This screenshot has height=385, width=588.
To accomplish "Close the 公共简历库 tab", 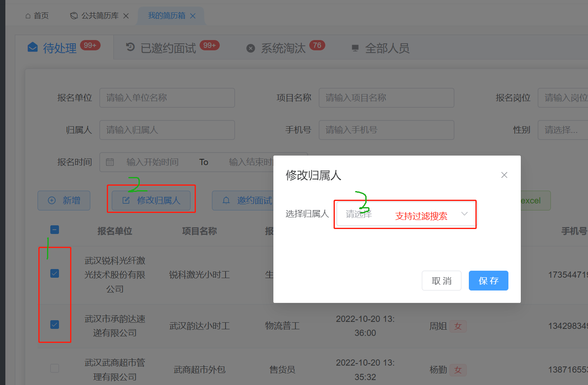I will [x=126, y=16].
